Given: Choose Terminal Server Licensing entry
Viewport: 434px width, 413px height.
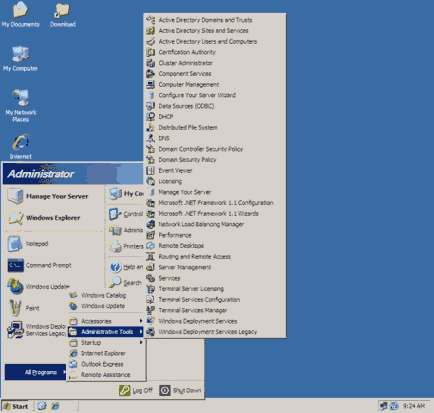Looking at the screenshot, I should click(215, 289).
